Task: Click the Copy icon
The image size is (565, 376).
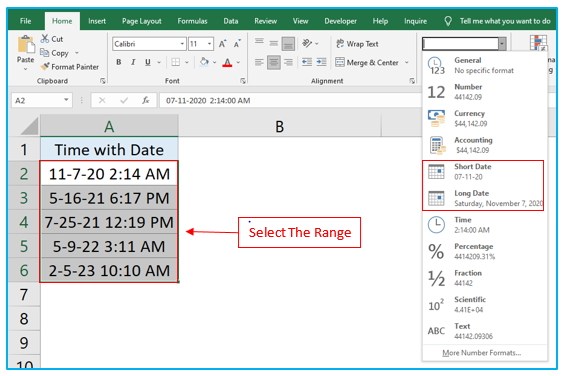Action: tap(44, 53)
